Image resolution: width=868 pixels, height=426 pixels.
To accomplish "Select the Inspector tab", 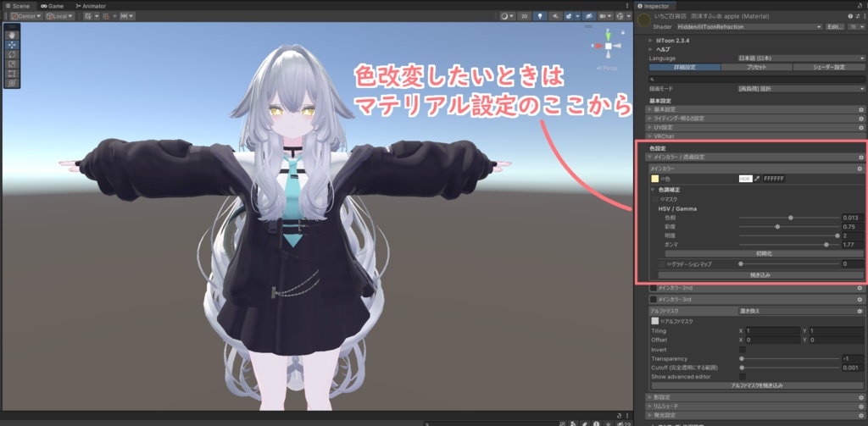I will point(654,6).
